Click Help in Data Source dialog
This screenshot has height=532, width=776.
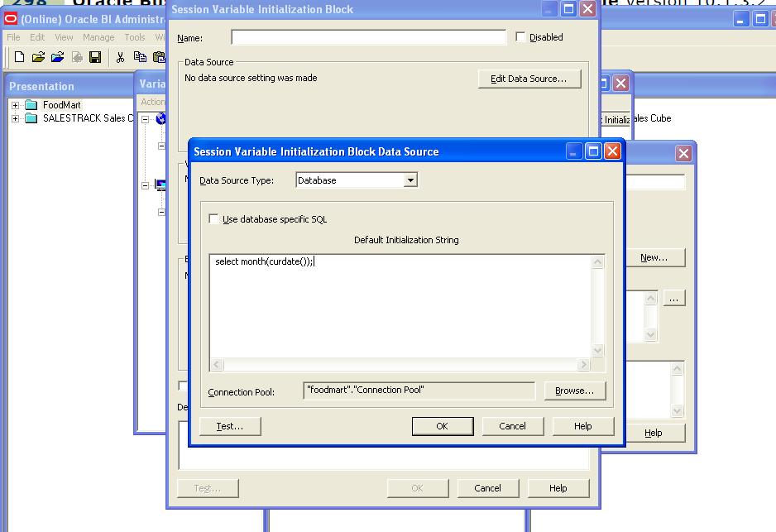tap(583, 426)
